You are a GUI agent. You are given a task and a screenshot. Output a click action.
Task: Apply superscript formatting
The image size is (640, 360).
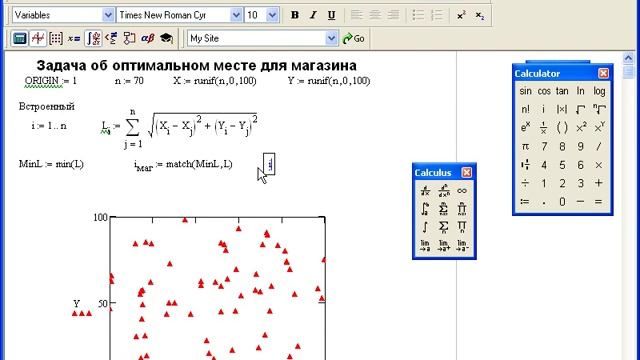click(461, 16)
